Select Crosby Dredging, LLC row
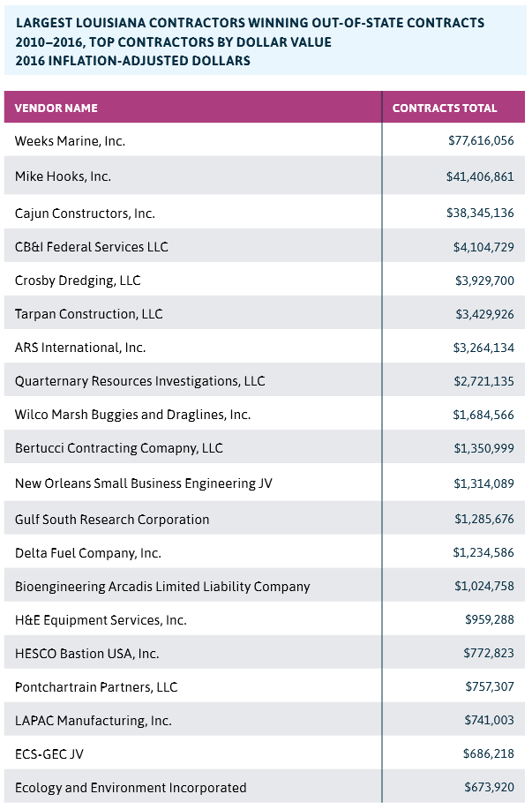Image resolution: width=532 pixels, height=809 pixels. 78,281
